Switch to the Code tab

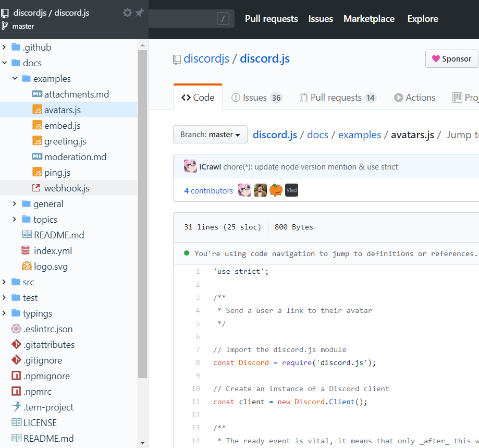198,98
